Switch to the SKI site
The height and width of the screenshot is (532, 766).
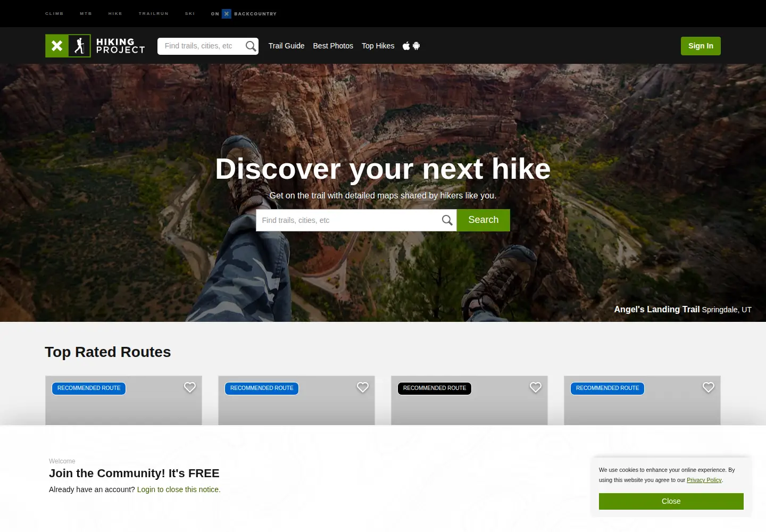pyautogui.click(x=190, y=14)
